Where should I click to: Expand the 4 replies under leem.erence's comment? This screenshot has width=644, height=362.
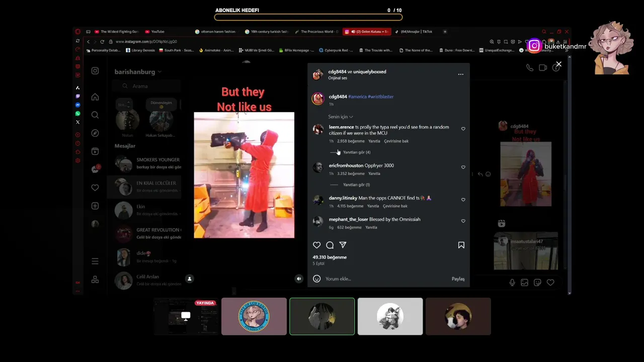356,152
